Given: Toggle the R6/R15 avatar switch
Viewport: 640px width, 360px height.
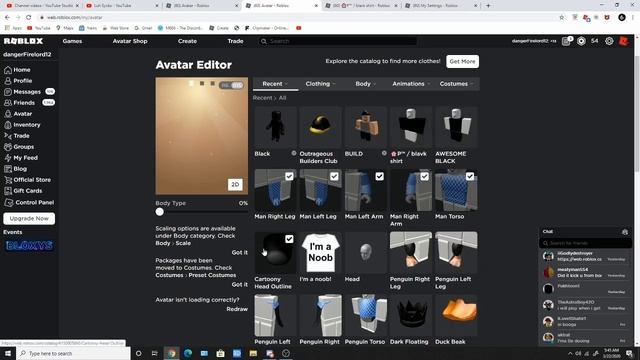Looking at the screenshot, I should coord(231,85).
